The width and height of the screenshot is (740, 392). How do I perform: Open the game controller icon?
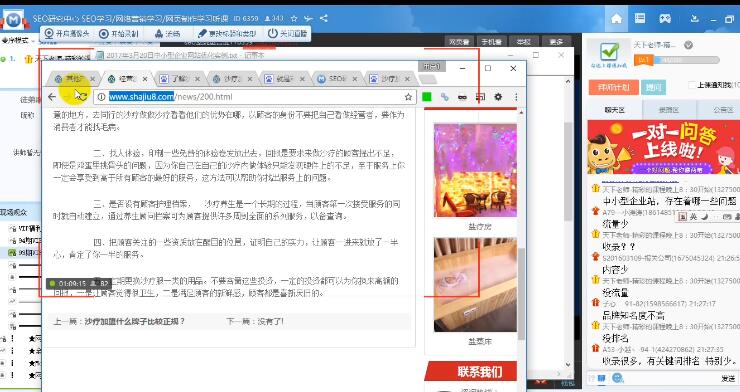click(x=665, y=18)
